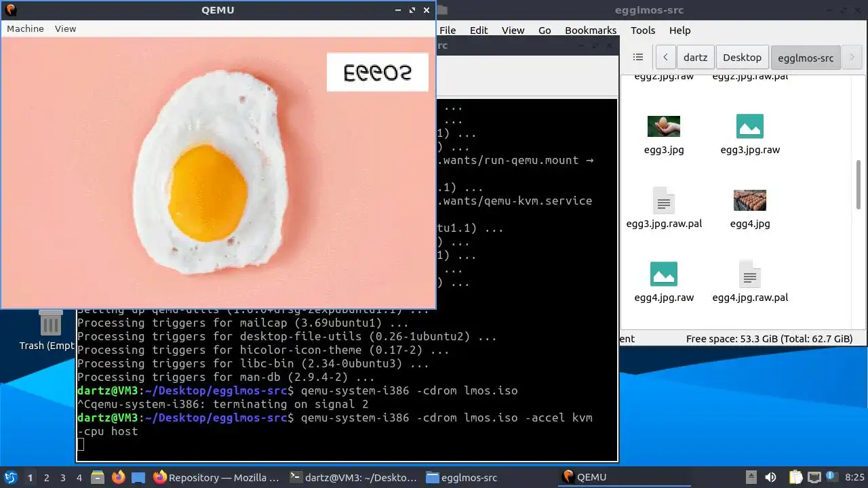Select the egg3.jpg.raw file icon

point(750,126)
